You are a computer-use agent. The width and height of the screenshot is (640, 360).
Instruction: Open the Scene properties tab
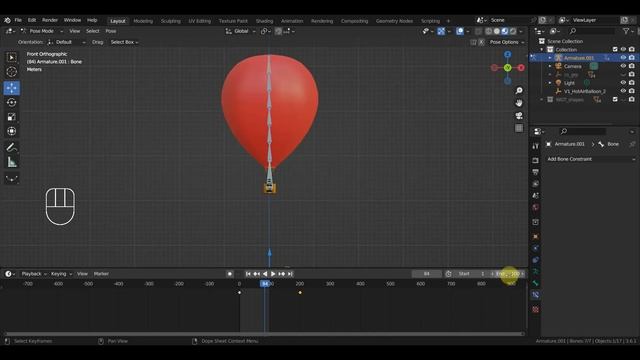pos(536,196)
